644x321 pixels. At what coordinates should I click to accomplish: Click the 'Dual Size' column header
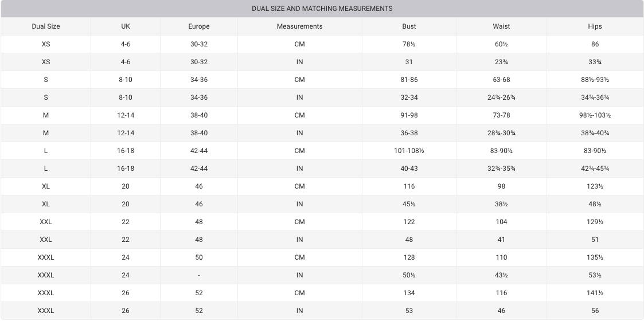point(46,26)
